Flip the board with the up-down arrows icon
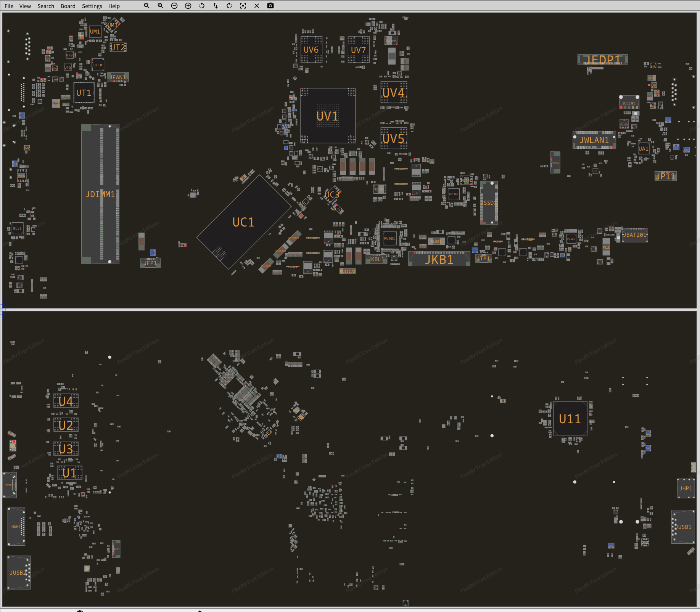This screenshot has height=612, width=700. 216,6
